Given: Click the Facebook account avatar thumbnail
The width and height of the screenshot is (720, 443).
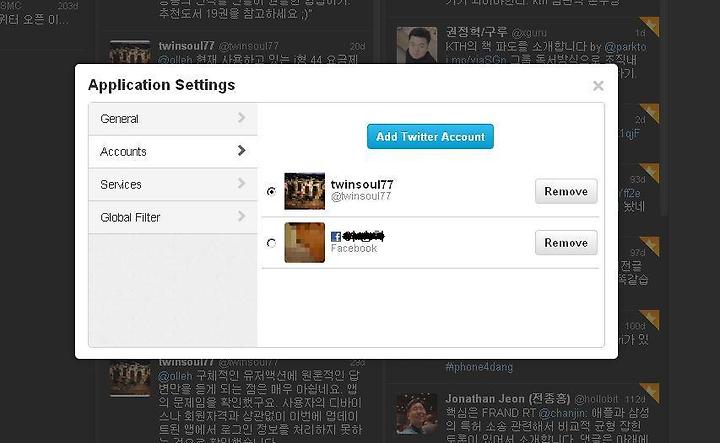Looking at the screenshot, I should tap(304, 242).
